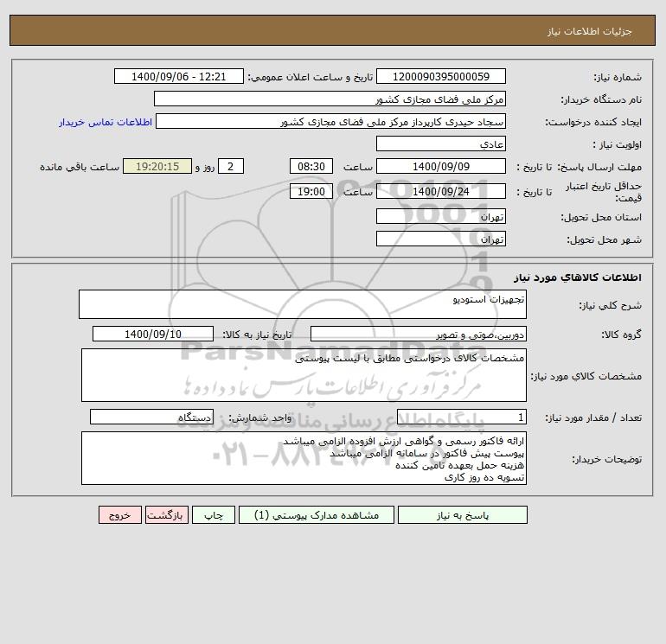Viewport: 666px width, 644px height.
Task: Click 'تاریخ و ساعت اعلان عمومی:' label
Action: coord(310,77)
